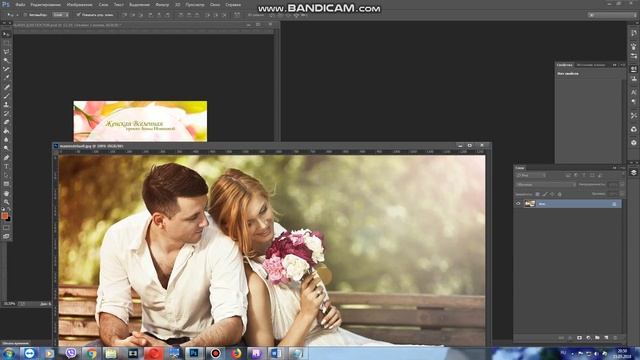Change screen mode from toolbox bottom
Screen dimensions: 640x360
pyautogui.click(x=6, y=236)
